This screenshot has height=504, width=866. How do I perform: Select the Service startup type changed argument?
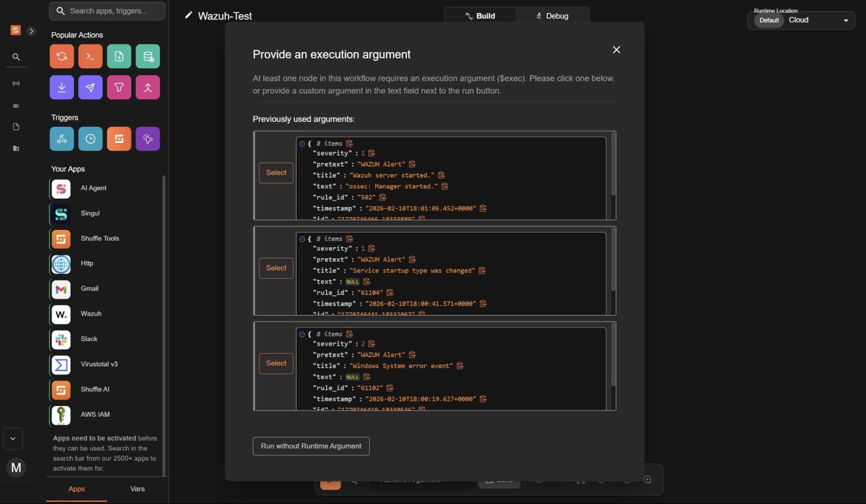[x=276, y=268]
